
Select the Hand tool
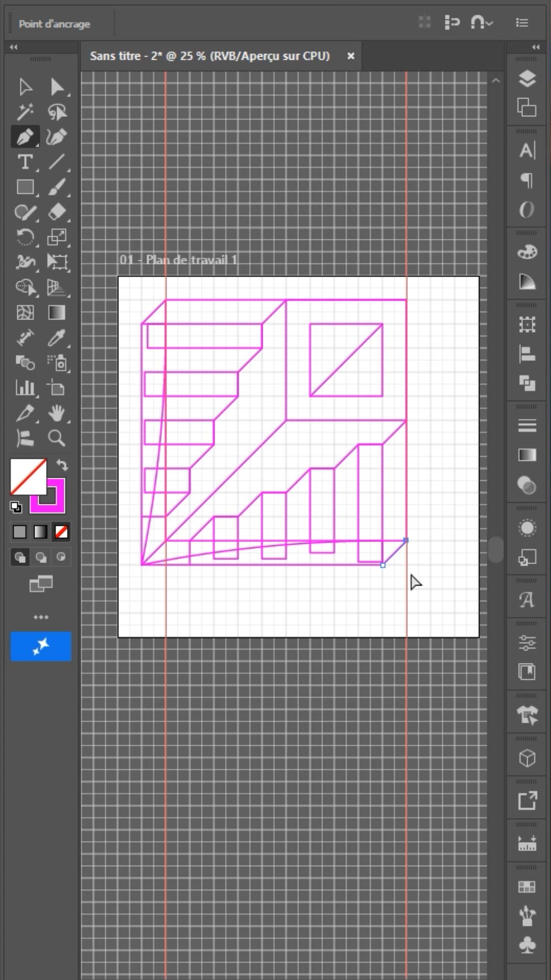click(57, 413)
